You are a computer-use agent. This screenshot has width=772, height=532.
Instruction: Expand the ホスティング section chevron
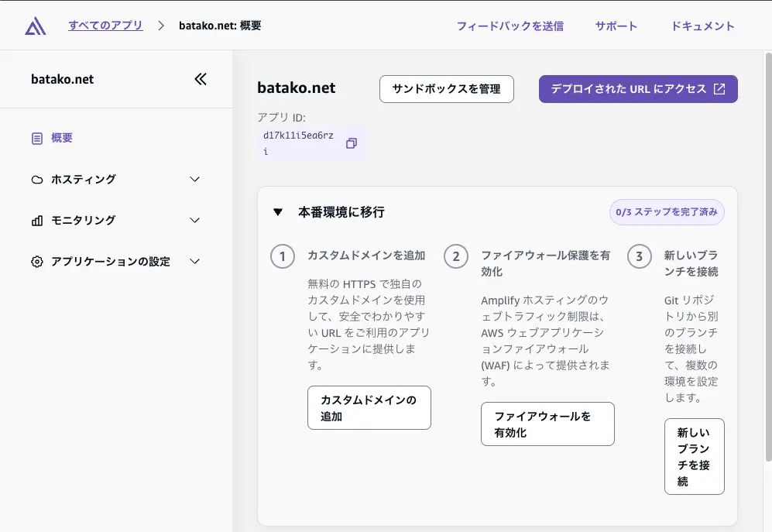(194, 179)
